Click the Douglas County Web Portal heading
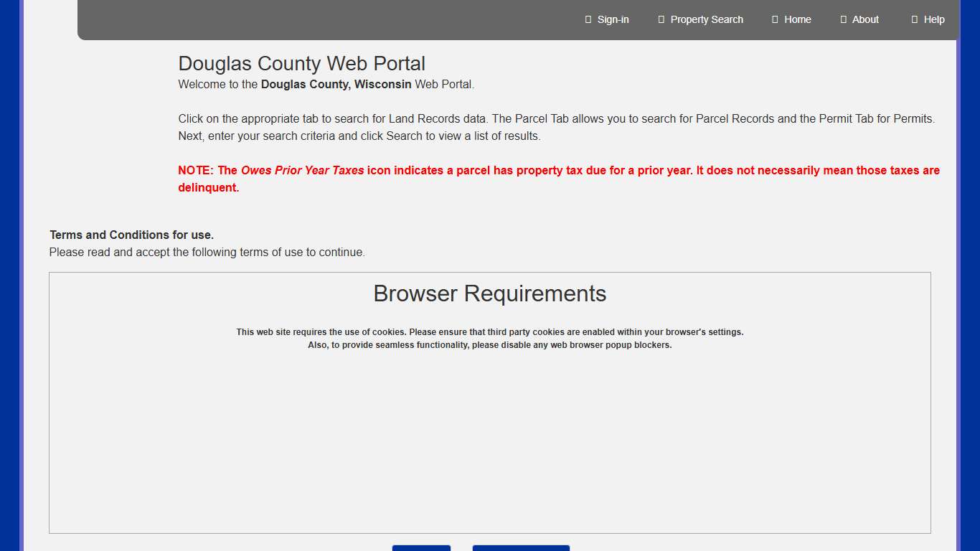This screenshot has height=551, width=980. 301,64
